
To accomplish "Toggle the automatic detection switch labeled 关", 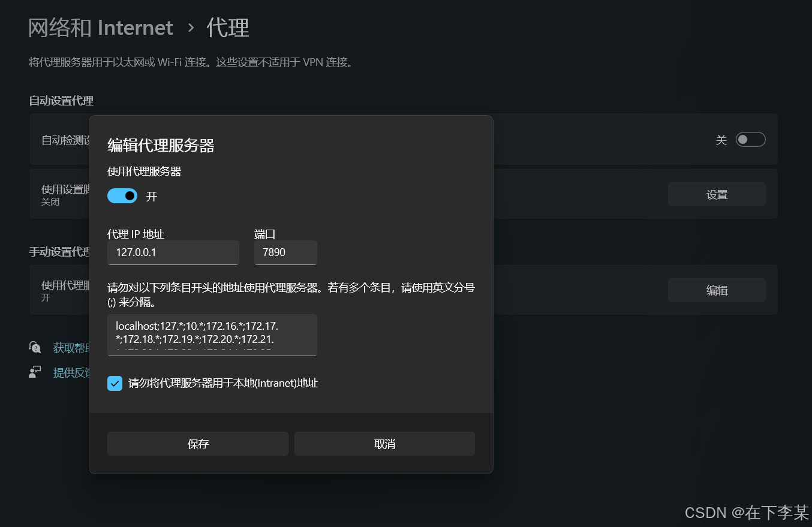I will 750,140.
